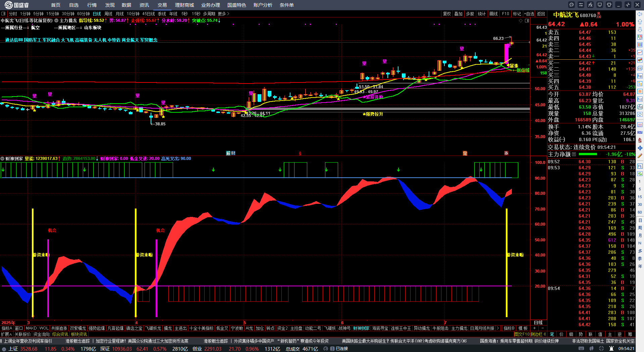Click the screen monitor icon in title bar
This screenshot has width=644, height=352.
600,5
